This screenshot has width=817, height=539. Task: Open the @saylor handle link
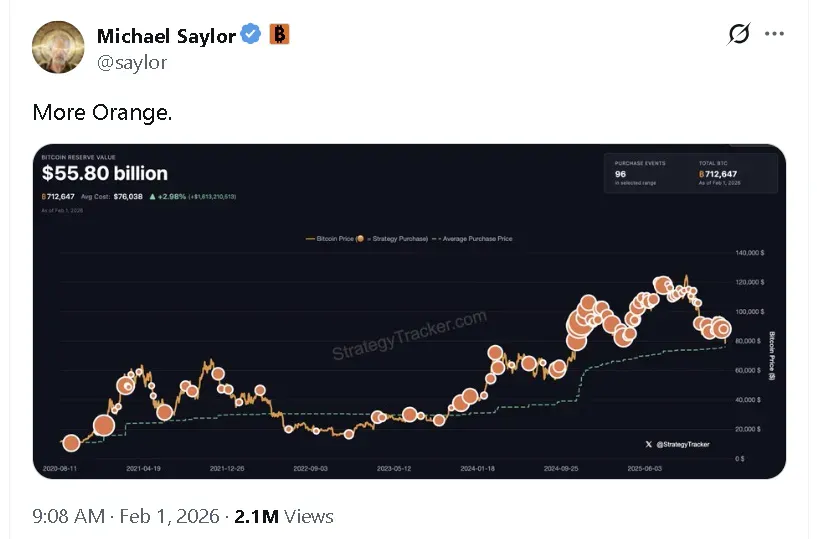pos(132,62)
